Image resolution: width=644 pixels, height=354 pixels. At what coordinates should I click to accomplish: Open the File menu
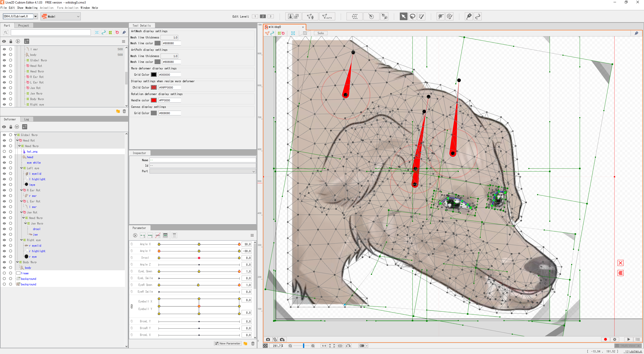coord(4,8)
